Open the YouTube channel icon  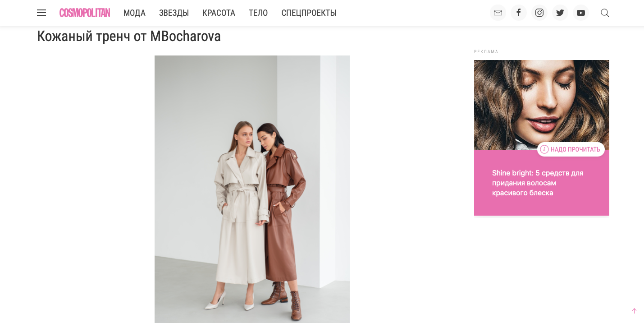click(x=581, y=13)
